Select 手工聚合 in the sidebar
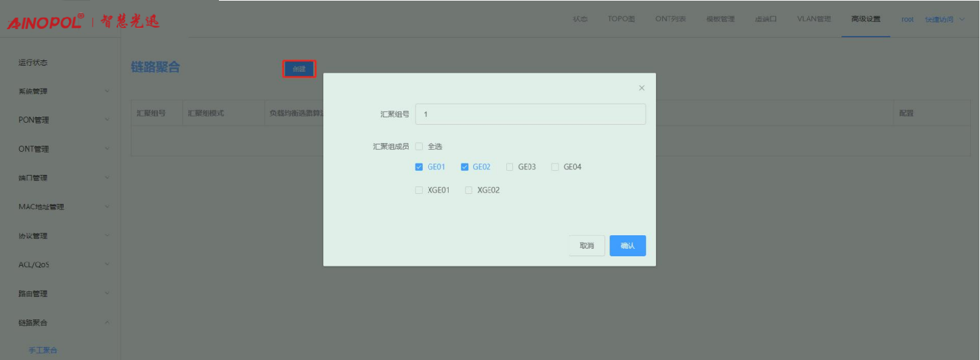Screen dimensions: 980x360 point(43,351)
